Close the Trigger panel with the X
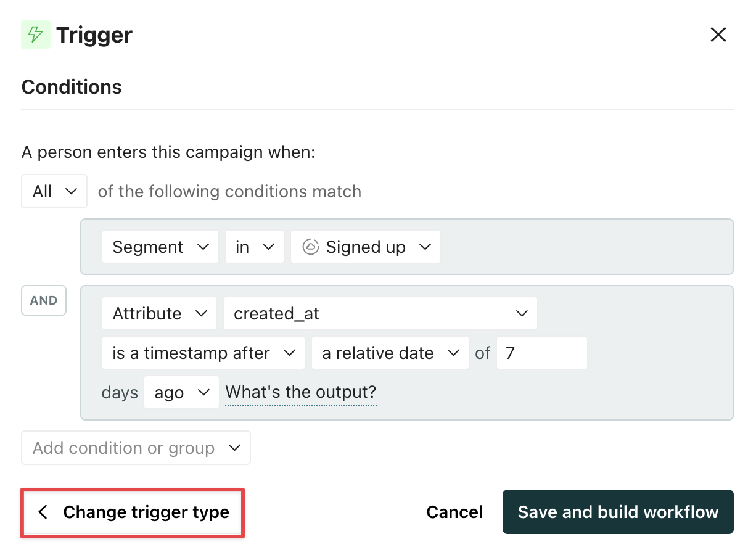756x555 pixels. pos(718,35)
